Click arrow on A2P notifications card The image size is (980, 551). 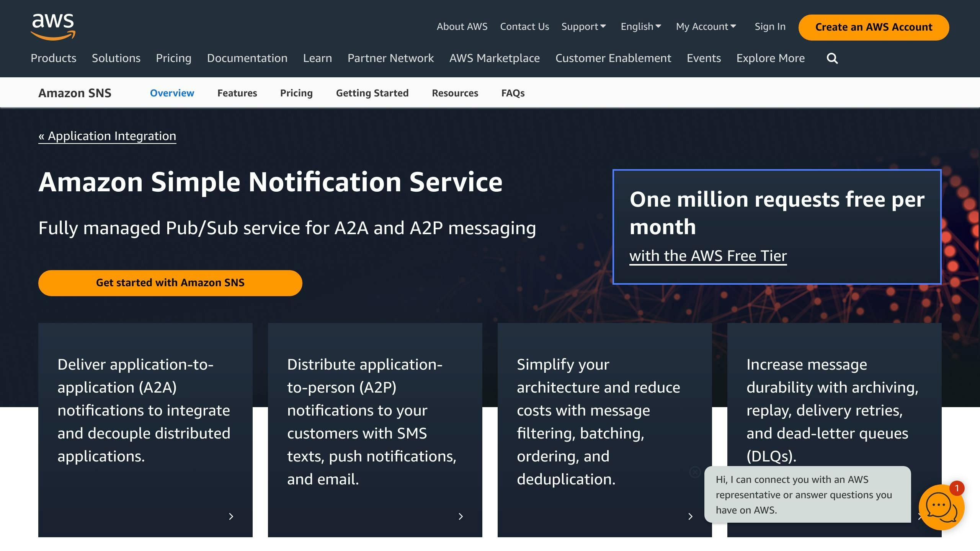coord(461,517)
